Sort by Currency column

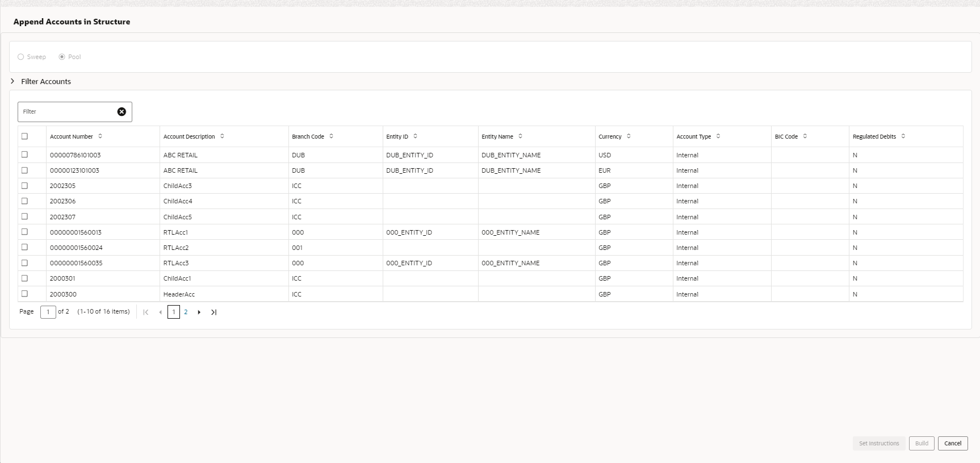[x=629, y=136]
